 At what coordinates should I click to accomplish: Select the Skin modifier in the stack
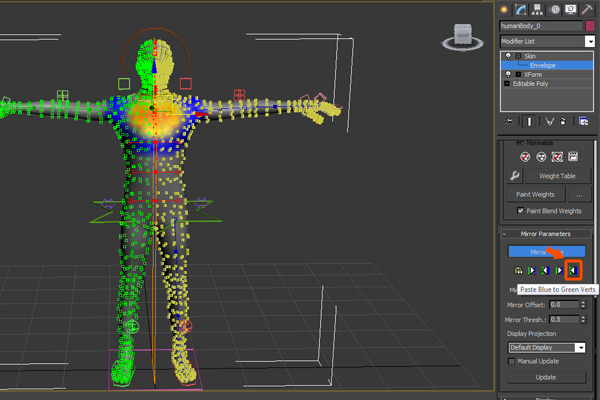530,56
